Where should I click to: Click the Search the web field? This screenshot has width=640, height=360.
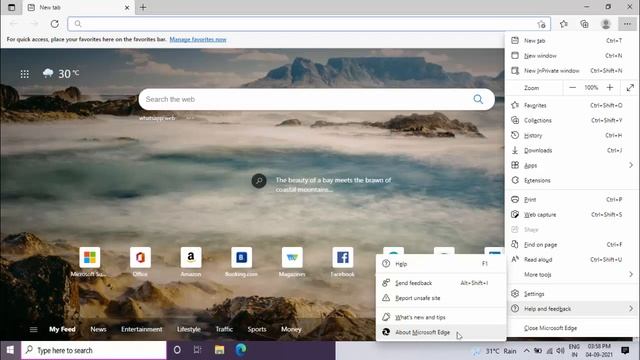pos(316,99)
